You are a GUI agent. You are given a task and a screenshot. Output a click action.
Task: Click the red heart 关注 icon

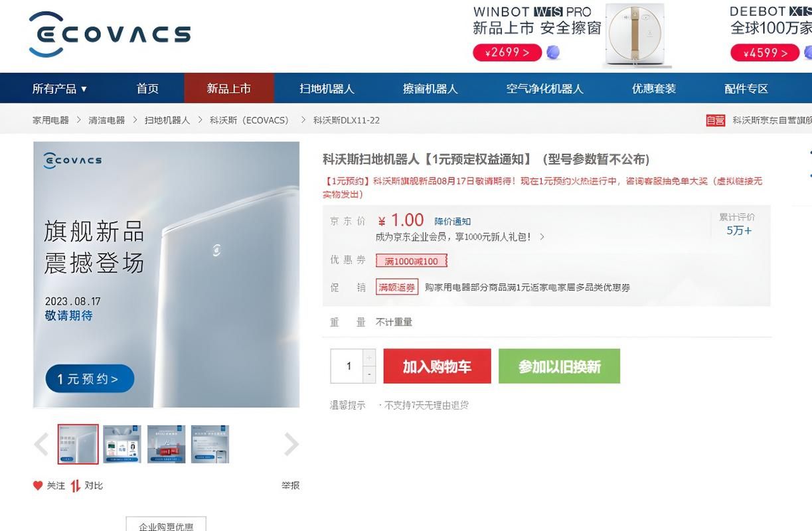(x=38, y=485)
